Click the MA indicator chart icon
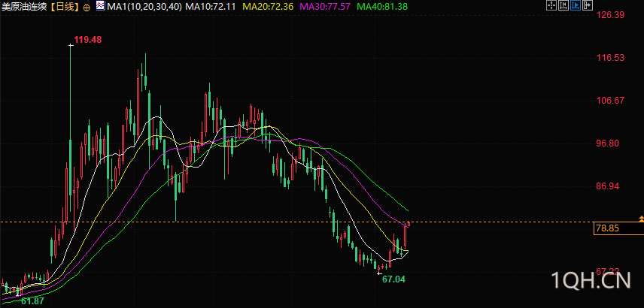The width and height of the screenshot is (644, 308). 100,6
